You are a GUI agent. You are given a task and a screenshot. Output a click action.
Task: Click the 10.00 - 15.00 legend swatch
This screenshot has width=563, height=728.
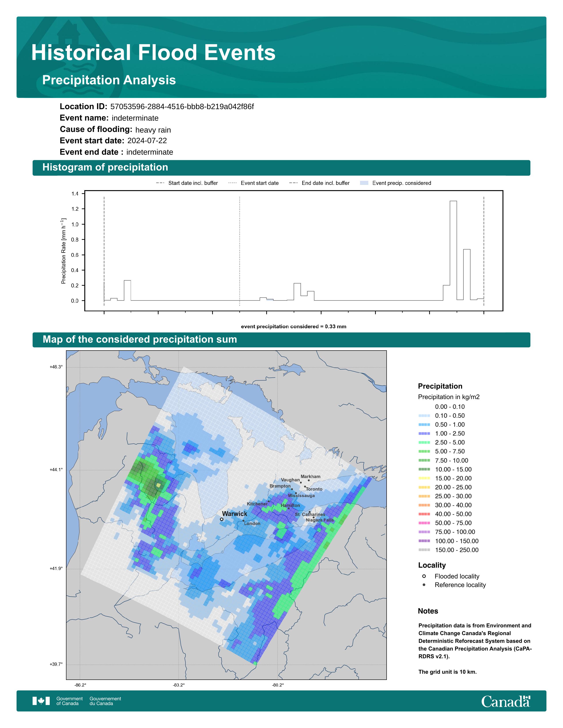click(424, 470)
